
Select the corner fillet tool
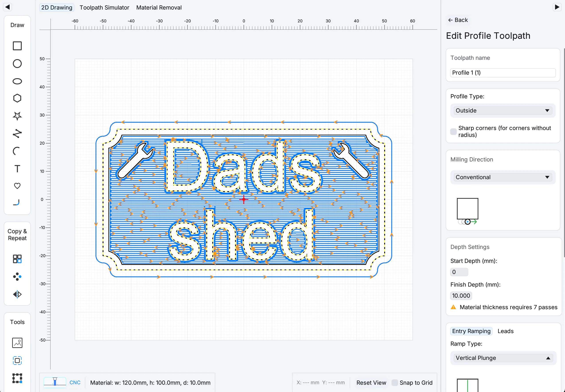(16, 202)
